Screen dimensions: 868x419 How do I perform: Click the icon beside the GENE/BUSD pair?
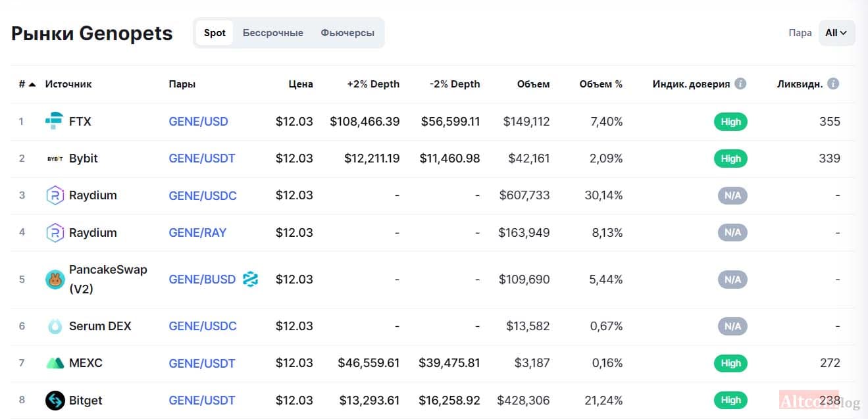(x=250, y=279)
